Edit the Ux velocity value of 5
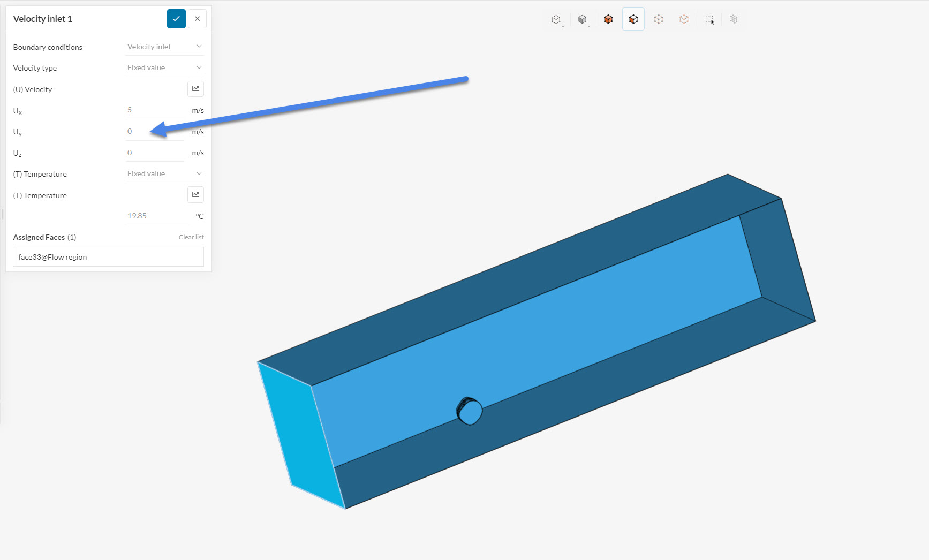The image size is (929, 560). point(154,110)
